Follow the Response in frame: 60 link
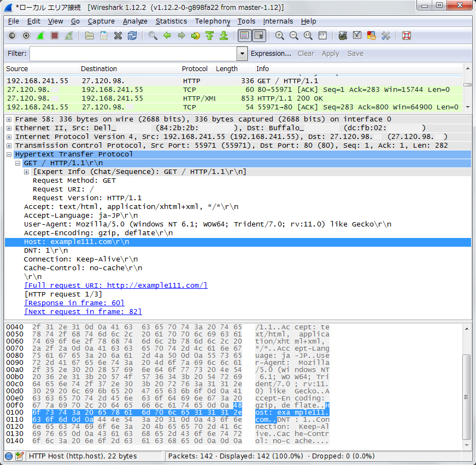This screenshot has height=465, width=476. coord(74,303)
